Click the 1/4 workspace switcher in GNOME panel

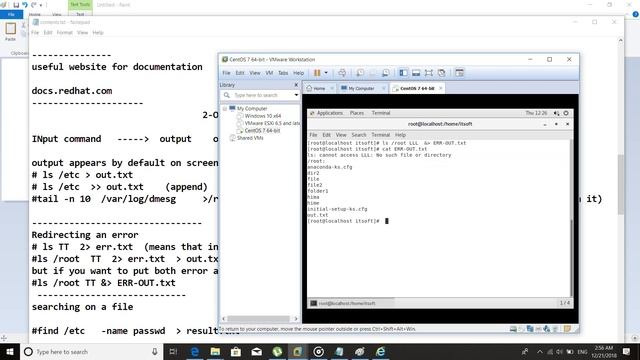[x=565, y=303]
